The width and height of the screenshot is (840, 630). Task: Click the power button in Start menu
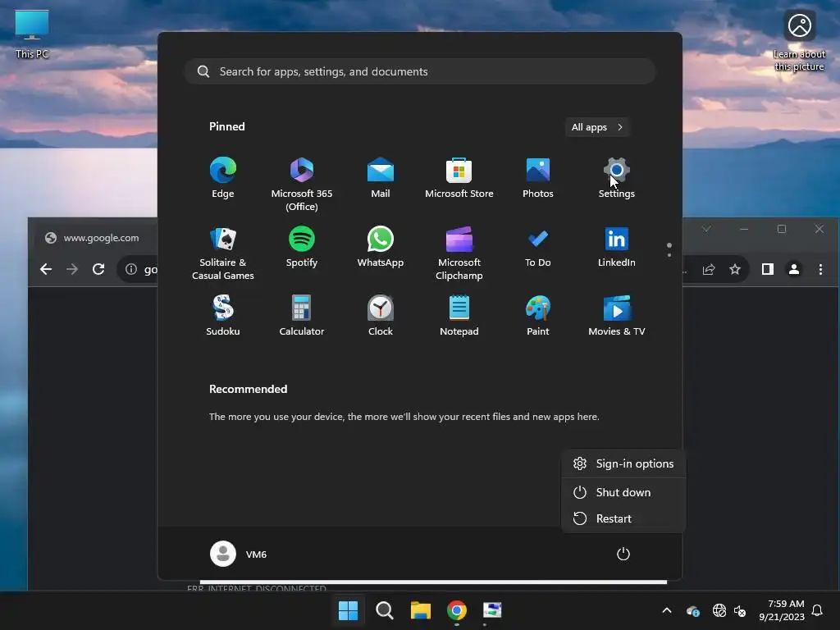click(x=623, y=554)
